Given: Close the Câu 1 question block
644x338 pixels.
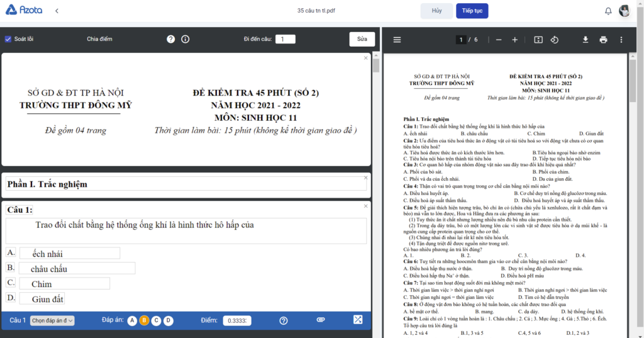Looking at the screenshot, I should pos(365,206).
